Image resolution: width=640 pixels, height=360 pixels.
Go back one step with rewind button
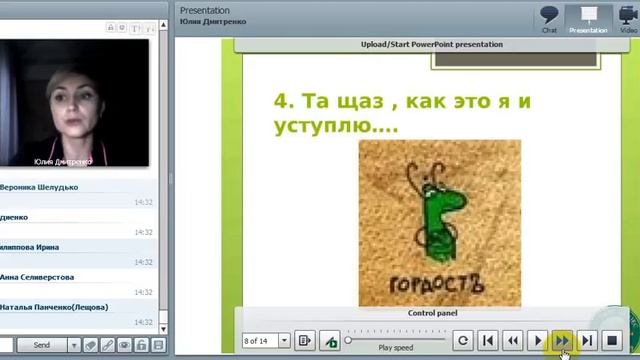513,340
